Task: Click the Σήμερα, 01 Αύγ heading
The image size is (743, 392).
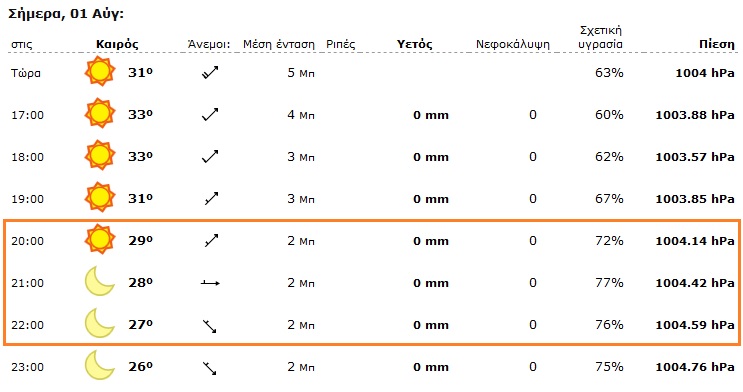Action: 66,14
